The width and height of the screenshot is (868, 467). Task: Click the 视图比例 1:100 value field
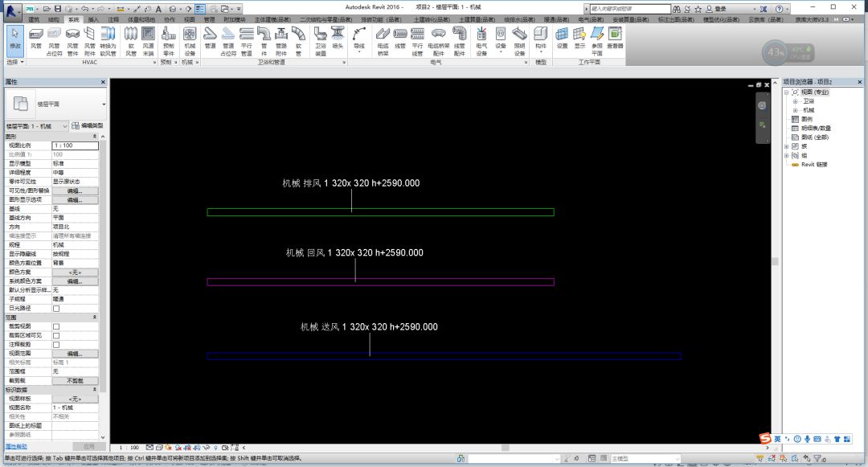[76, 145]
